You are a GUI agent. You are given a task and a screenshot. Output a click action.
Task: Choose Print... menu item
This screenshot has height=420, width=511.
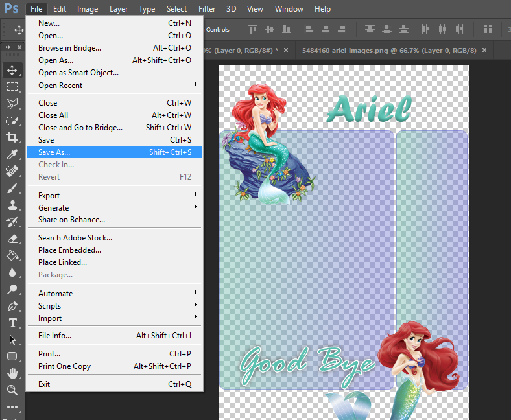pos(114,354)
